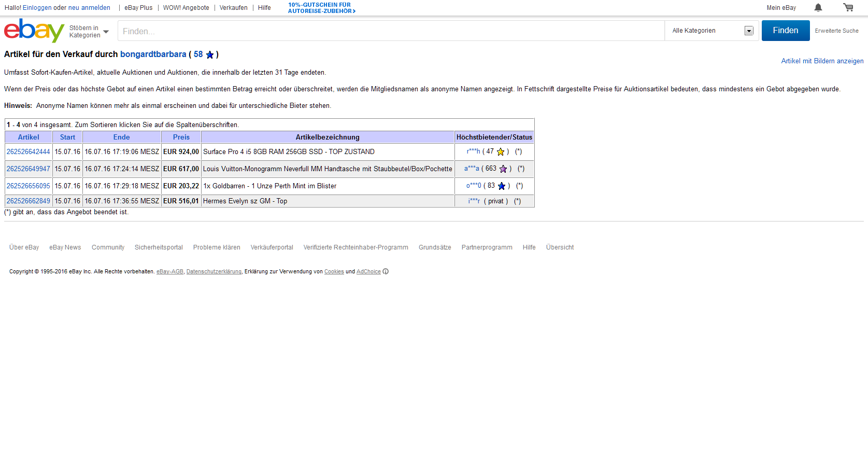Screen dimensions: 868x471
Task: Sort by the Start column header
Action: pyautogui.click(x=67, y=137)
